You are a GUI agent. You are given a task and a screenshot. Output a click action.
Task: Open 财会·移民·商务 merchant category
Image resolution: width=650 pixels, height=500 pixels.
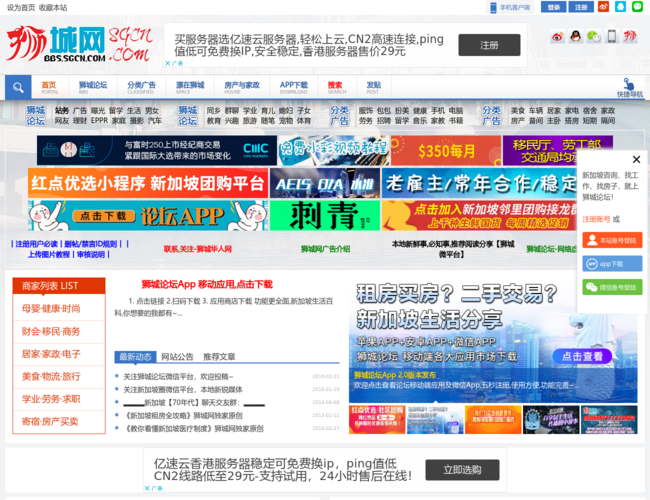(x=51, y=331)
